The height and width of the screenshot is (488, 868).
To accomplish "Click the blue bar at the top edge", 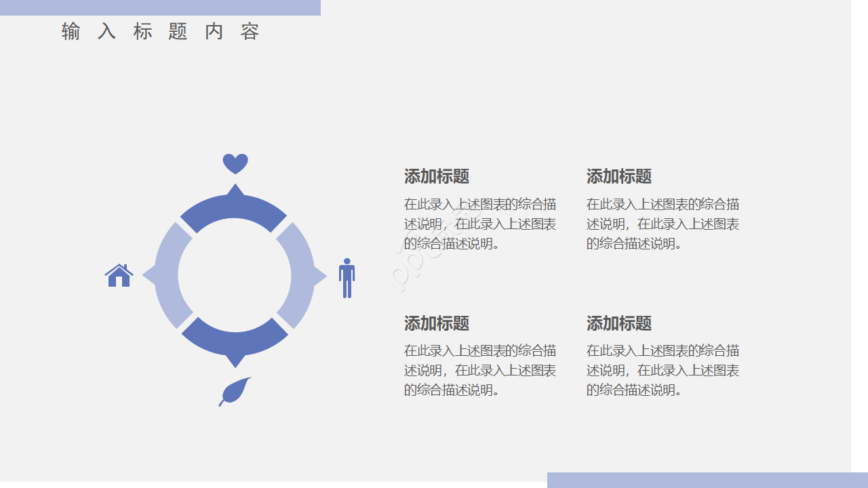I will [x=160, y=7].
